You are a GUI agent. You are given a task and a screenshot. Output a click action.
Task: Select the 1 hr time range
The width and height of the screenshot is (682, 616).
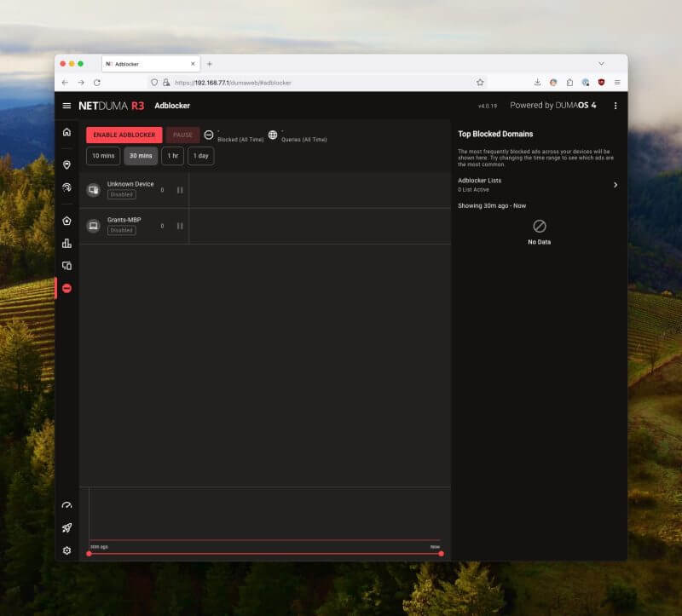(173, 156)
